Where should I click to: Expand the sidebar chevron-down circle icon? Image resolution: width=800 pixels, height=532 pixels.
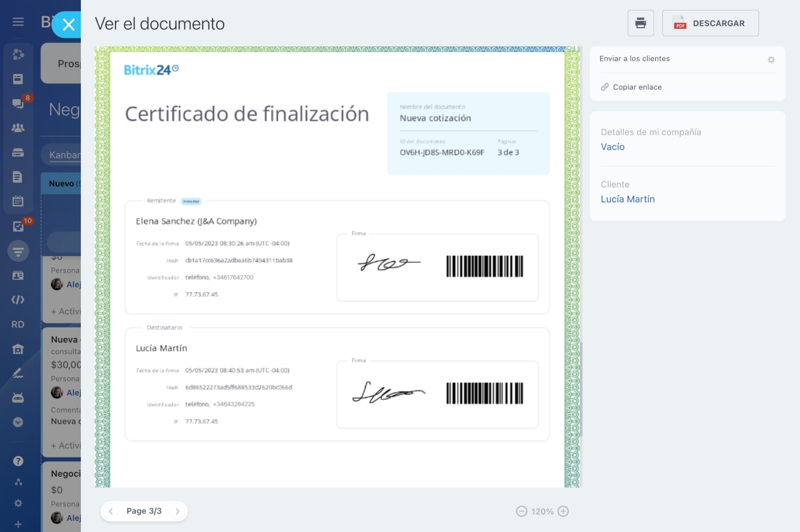pos(18,422)
